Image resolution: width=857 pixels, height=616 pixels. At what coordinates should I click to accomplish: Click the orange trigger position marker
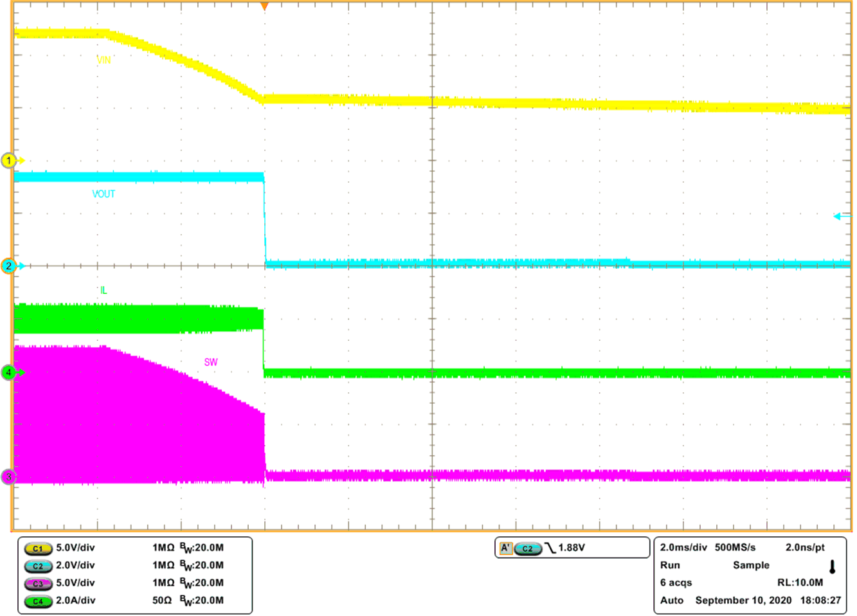pyautogui.click(x=264, y=6)
